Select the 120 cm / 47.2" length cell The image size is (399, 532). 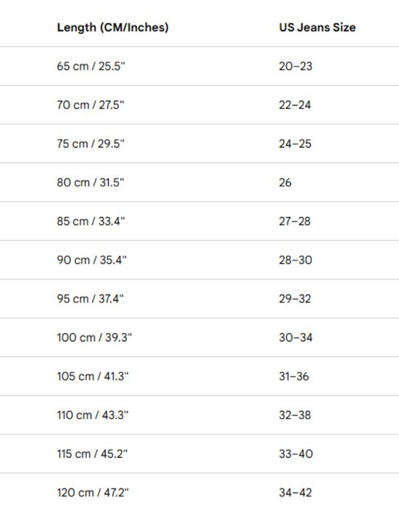(x=93, y=493)
